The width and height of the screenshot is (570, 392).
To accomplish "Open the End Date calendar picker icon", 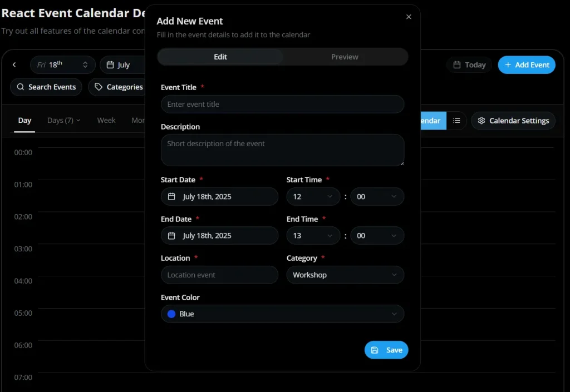I will [171, 235].
